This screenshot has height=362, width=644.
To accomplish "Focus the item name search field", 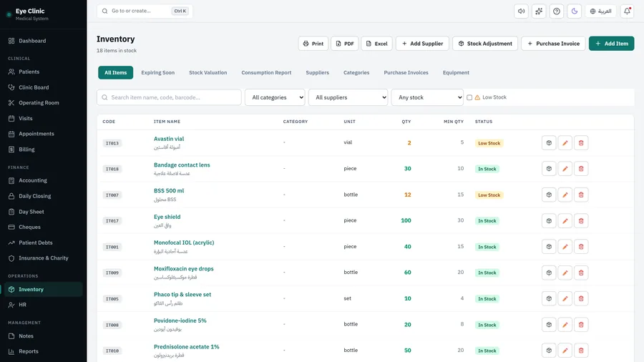I will coord(169,97).
